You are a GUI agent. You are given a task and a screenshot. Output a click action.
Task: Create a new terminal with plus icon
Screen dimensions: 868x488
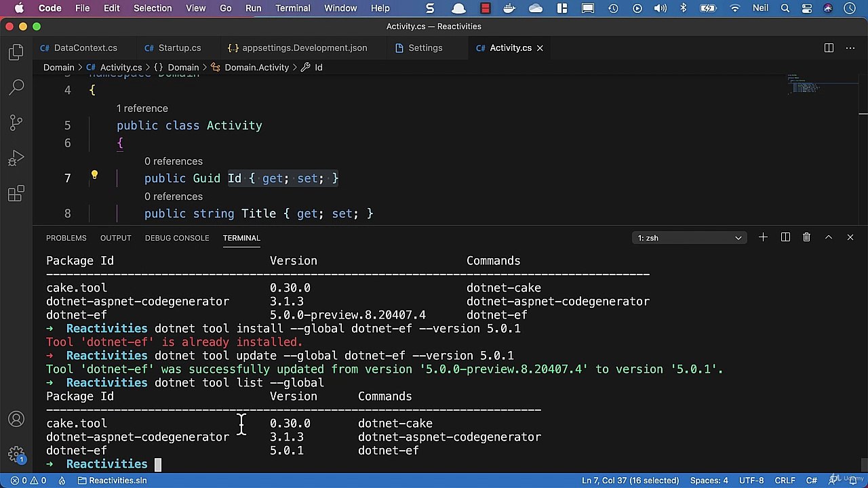pos(763,237)
